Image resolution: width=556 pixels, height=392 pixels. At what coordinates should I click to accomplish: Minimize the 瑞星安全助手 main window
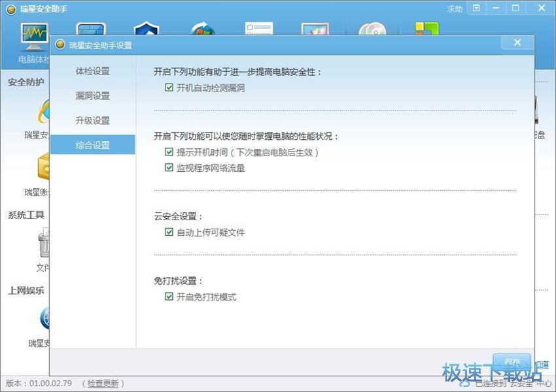pos(496,8)
